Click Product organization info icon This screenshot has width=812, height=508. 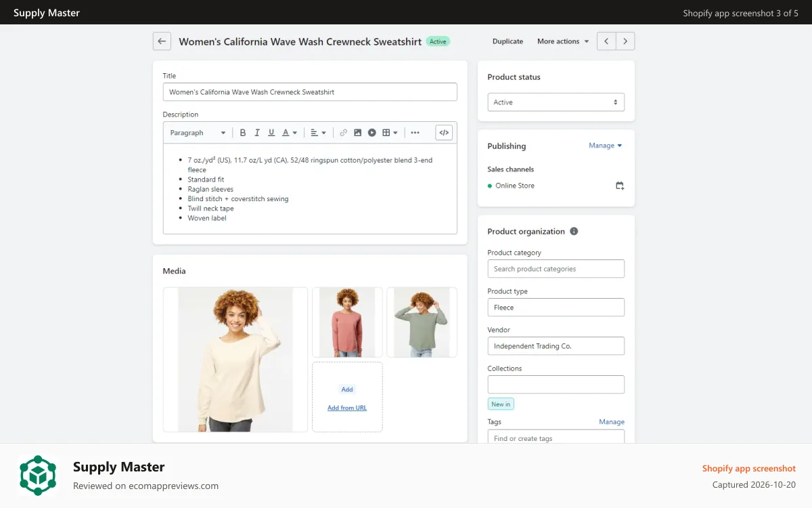(x=574, y=231)
